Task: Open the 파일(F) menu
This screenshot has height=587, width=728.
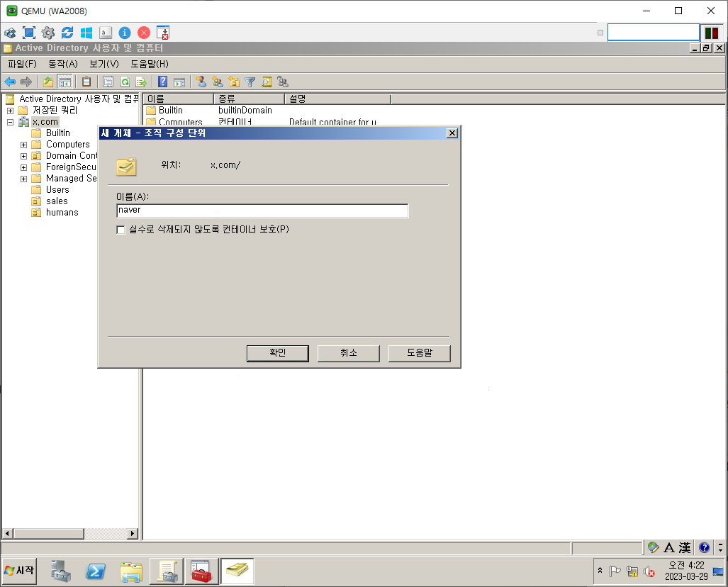Action: click(x=22, y=64)
